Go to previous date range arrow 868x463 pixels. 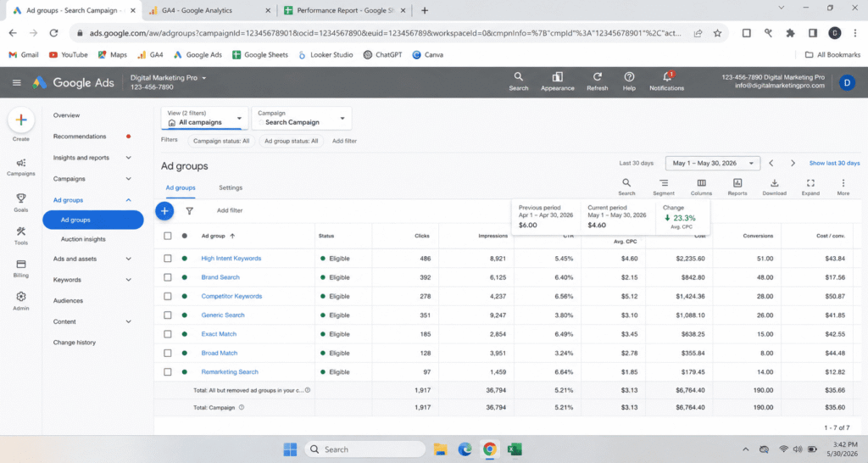coord(771,164)
